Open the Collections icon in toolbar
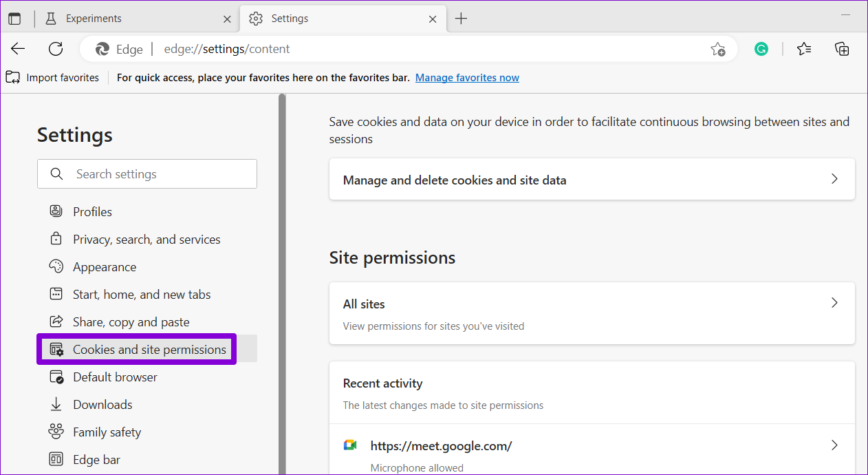The width and height of the screenshot is (868, 475). (x=842, y=49)
